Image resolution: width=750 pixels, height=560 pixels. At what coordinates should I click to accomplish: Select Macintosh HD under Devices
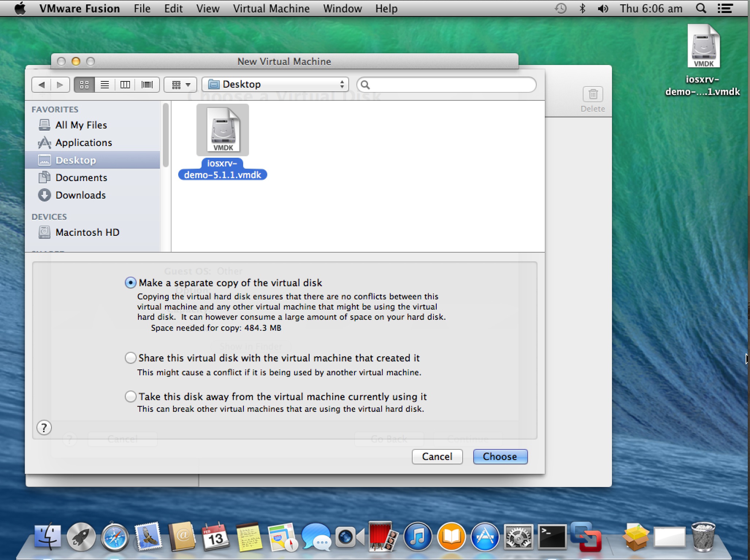pyautogui.click(x=93, y=233)
